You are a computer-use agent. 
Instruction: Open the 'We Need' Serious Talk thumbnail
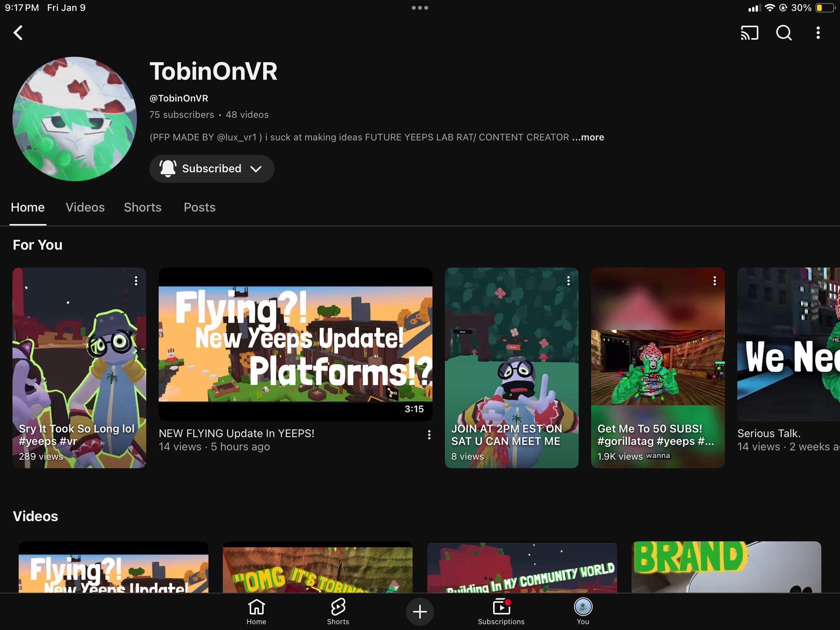click(789, 344)
